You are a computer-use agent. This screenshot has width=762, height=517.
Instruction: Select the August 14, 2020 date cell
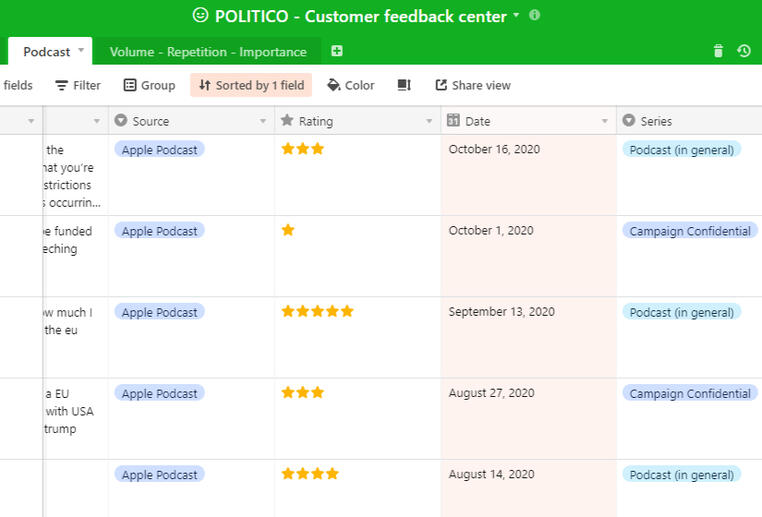(x=529, y=488)
